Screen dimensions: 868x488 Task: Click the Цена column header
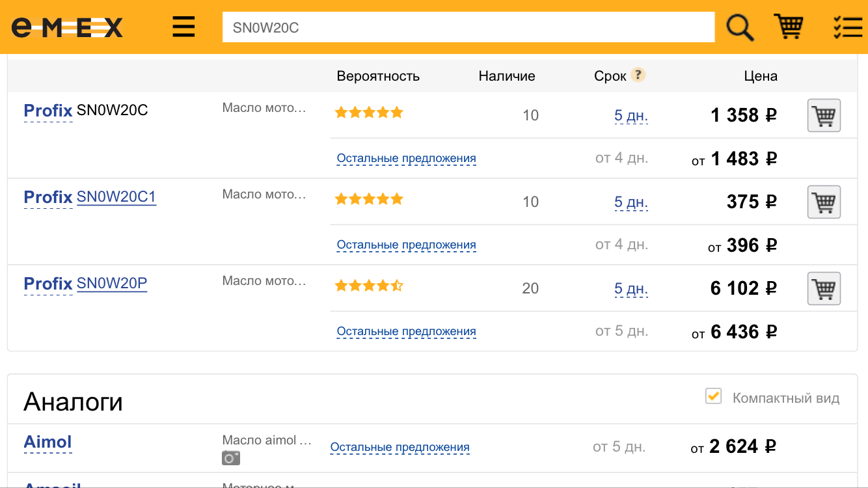pyautogui.click(x=761, y=76)
